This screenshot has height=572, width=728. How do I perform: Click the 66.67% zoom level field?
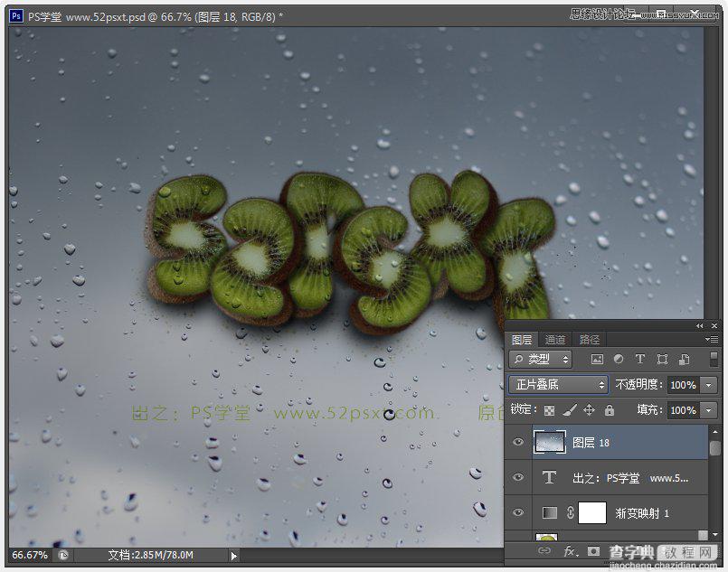tap(30, 556)
